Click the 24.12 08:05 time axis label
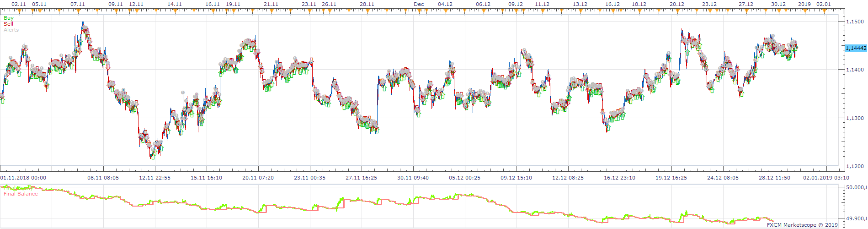The width and height of the screenshot is (868, 229). (x=723, y=178)
